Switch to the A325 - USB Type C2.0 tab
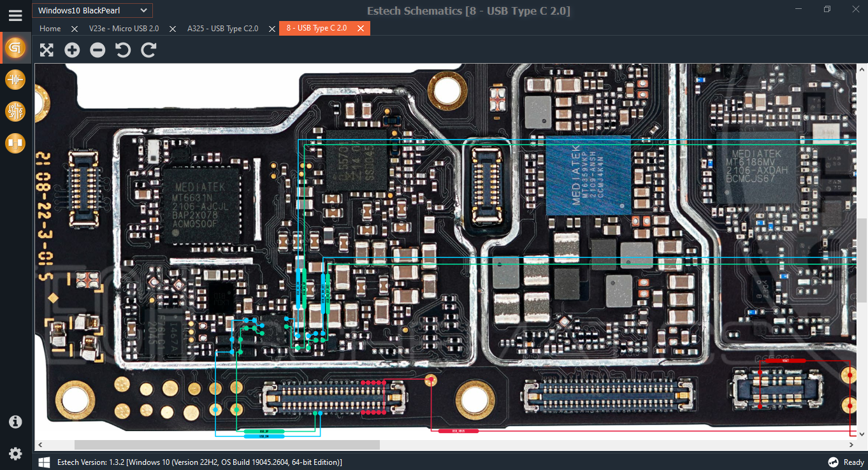The height and width of the screenshot is (470, 868). coord(222,29)
